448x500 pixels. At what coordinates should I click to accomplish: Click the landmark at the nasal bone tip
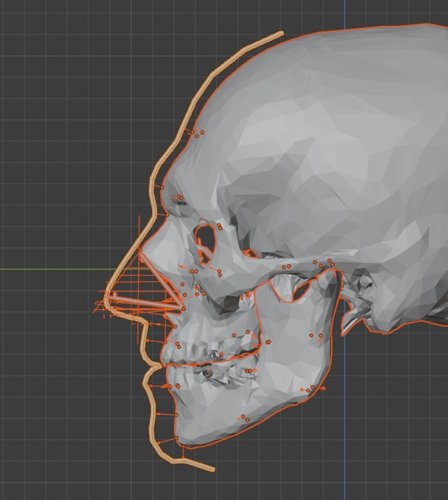140,249
